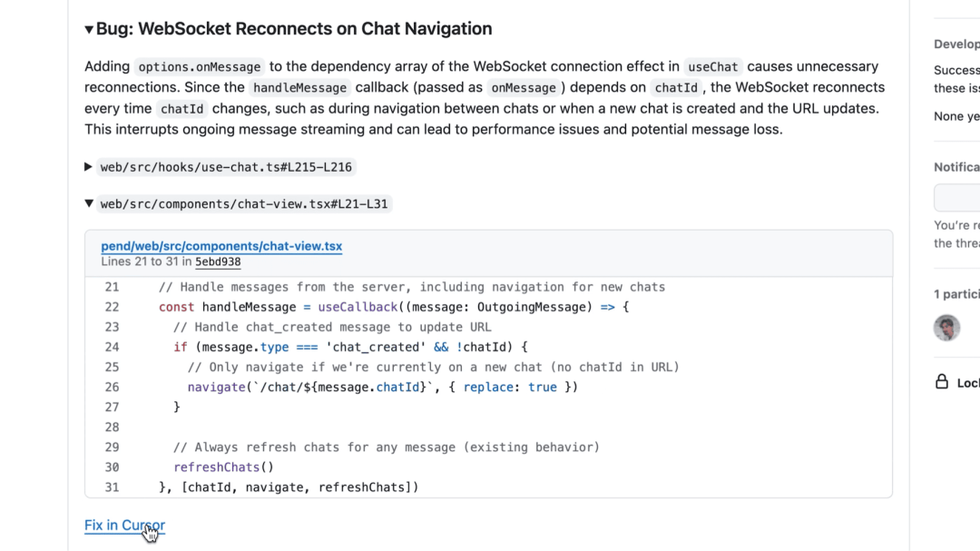Click the Lock conversation label text

coord(968,383)
